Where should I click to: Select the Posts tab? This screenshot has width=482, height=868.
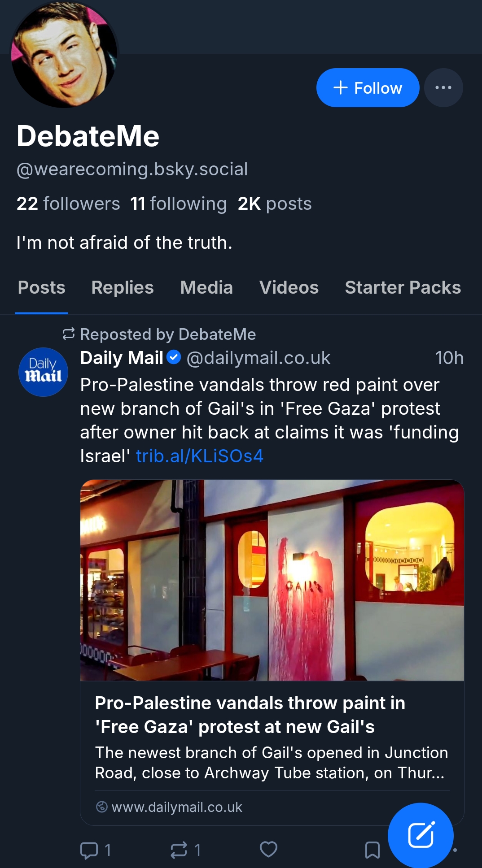[x=42, y=287]
